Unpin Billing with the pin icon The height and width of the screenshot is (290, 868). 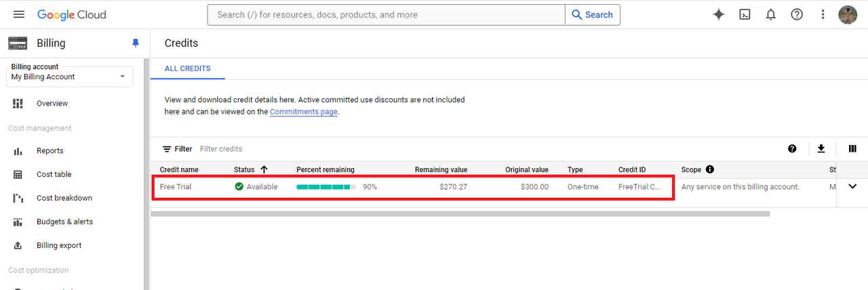pos(135,43)
